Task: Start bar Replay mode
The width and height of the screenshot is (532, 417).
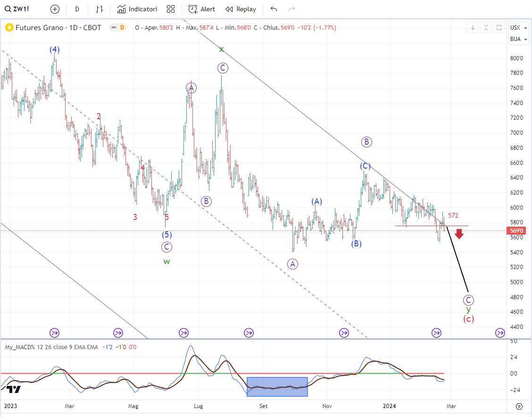Action: (x=241, y=9)
